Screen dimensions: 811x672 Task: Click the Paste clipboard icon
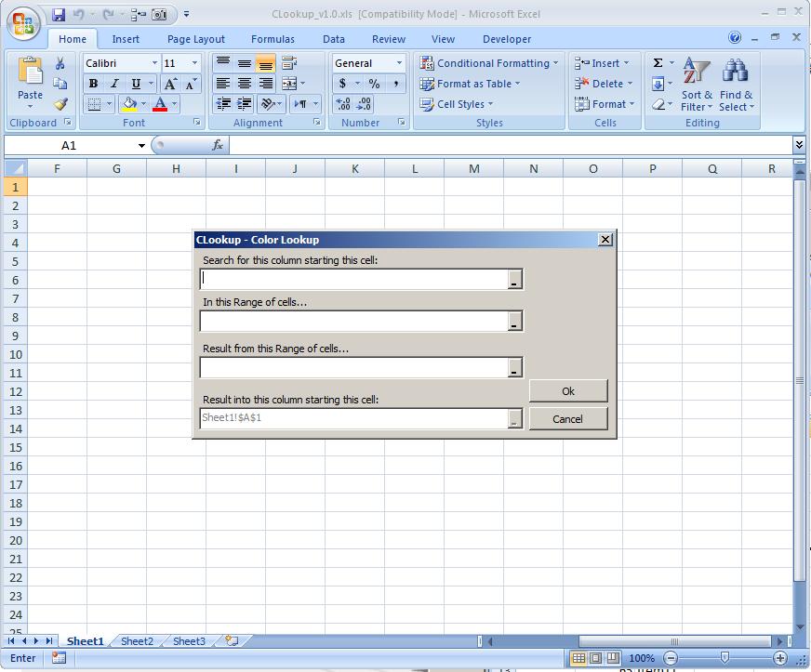pyautogui.click(x=30, y=71)
